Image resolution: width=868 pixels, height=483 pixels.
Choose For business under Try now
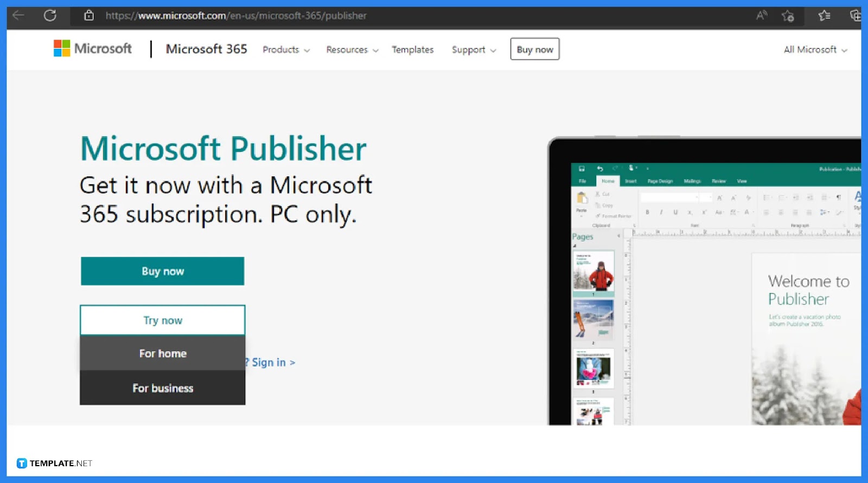162,388
